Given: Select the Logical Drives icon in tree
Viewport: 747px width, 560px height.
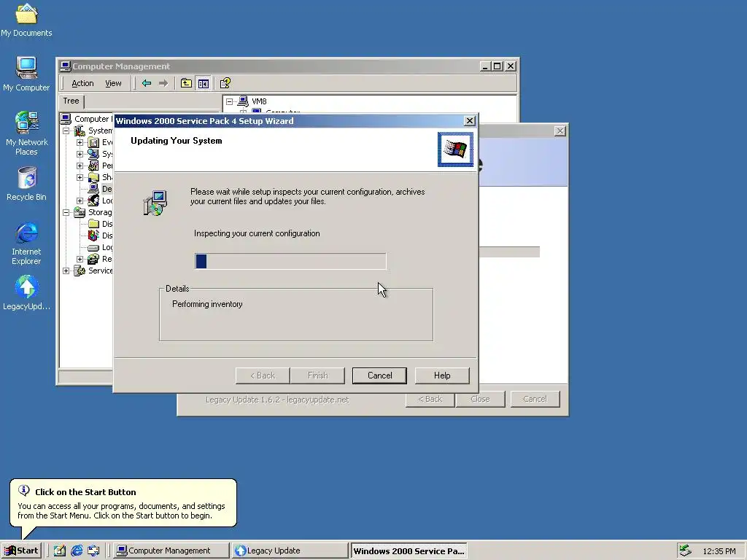Looking at the screenshot, I should pos(94,248).
